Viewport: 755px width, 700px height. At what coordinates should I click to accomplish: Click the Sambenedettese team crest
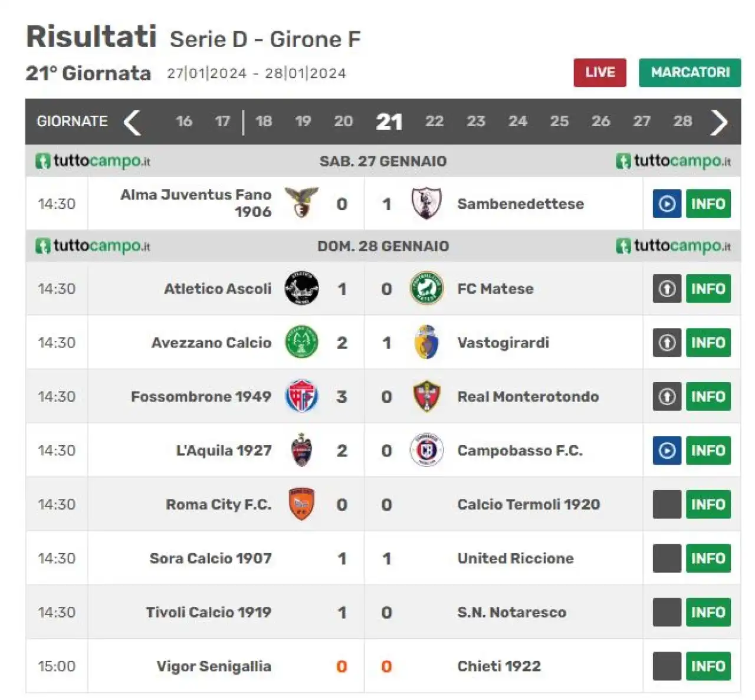tap(426, 203)
